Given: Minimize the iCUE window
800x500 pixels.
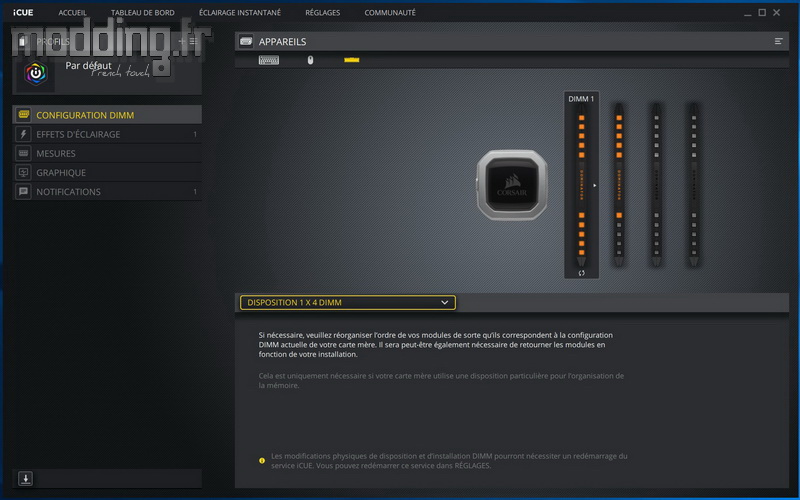Looking at the screenshot, I should coord(747,13).
